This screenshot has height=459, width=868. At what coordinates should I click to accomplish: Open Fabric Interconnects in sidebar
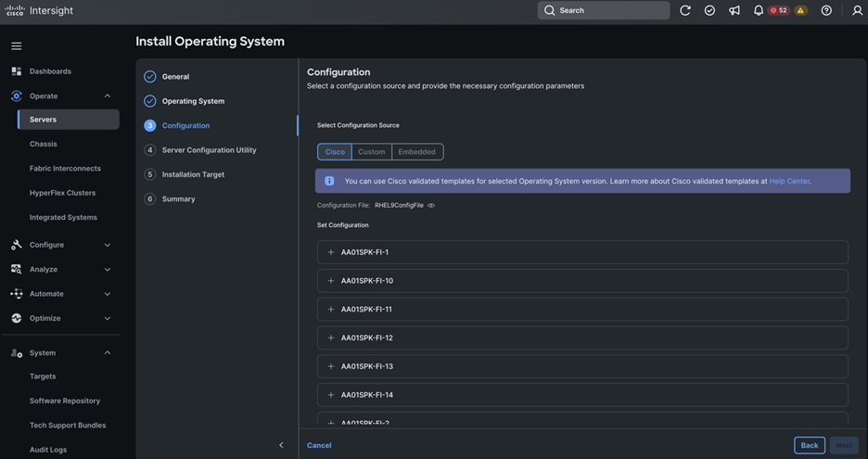65,169
